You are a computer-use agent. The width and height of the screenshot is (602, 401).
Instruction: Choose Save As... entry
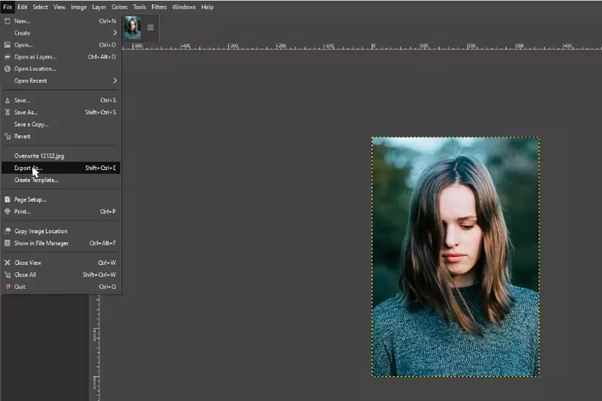[61, 112]
